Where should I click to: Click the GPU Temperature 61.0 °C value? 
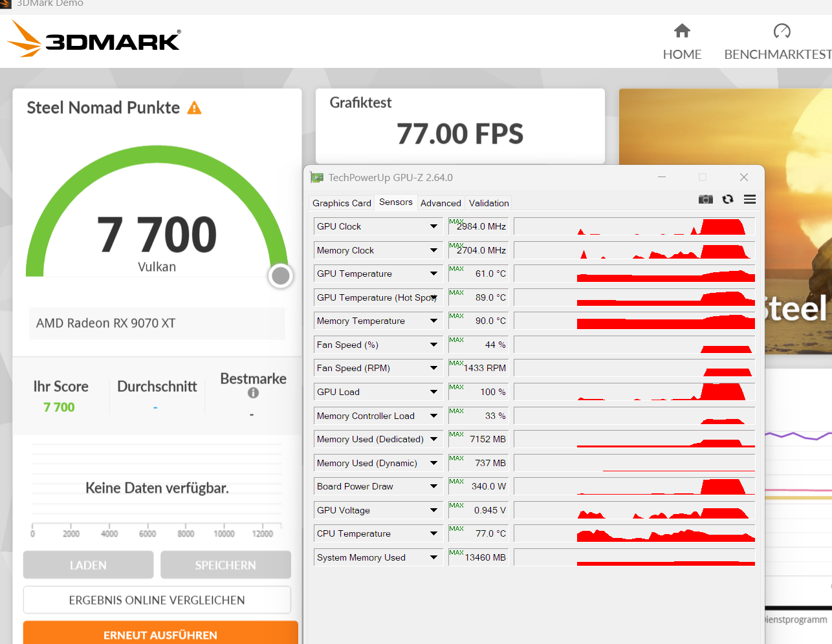tap(478, 274)
